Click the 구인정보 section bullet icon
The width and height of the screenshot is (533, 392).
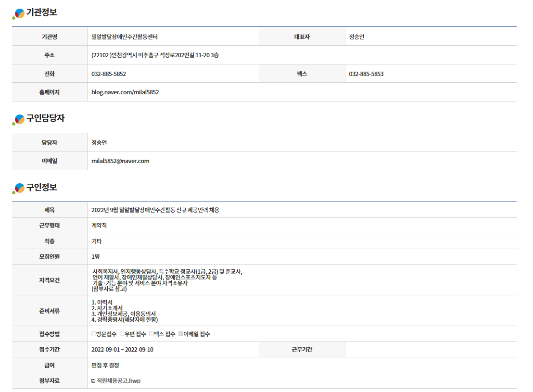point(18,189)
